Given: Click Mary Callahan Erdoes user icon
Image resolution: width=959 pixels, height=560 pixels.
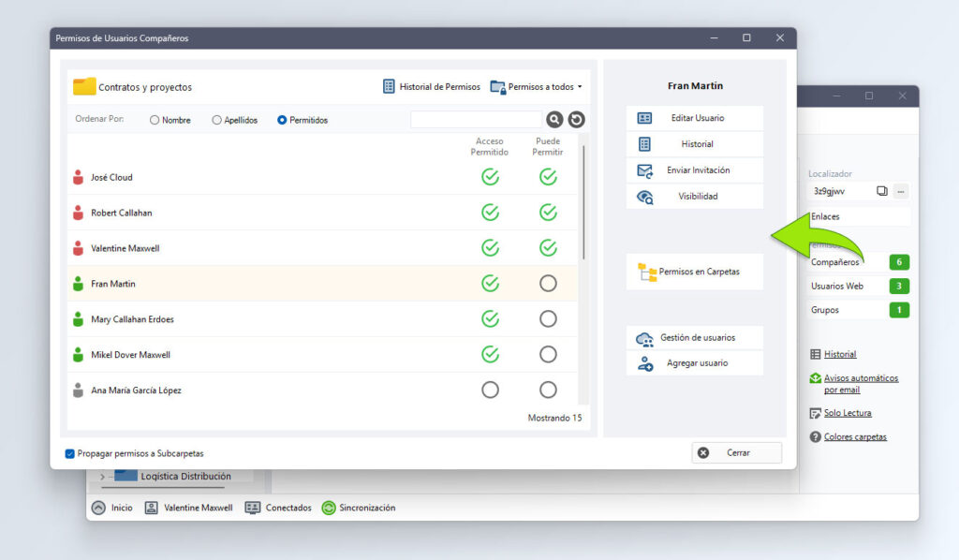Looking at the screenshot, I should pyautogui.click(x=78, y=319).
